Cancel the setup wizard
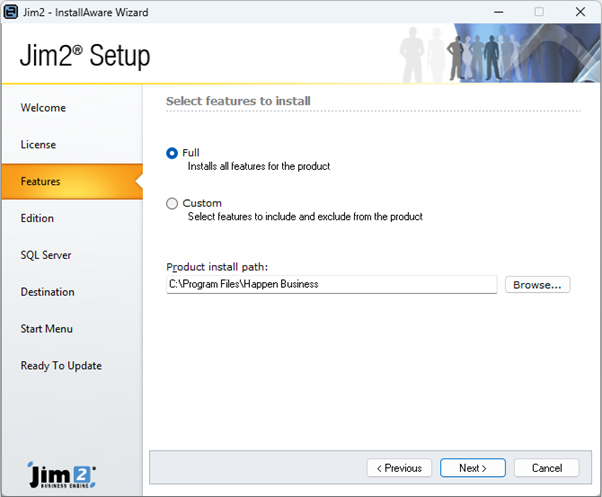This screenshot has height=497, width=602. (x=546, y=468)
